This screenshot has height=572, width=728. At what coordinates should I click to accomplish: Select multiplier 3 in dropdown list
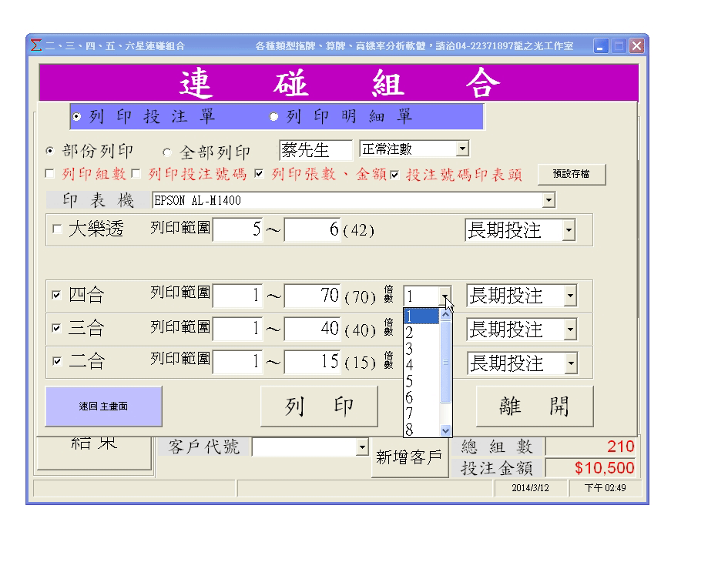pos(421,349)
